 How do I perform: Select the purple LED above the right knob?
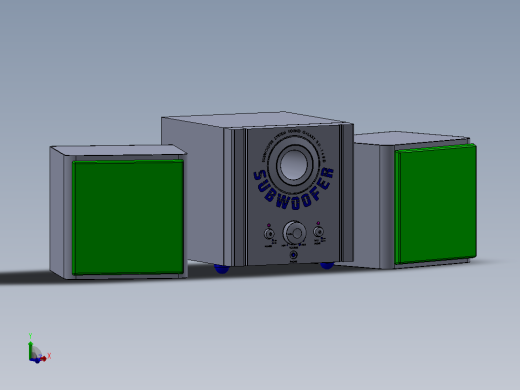318,223
